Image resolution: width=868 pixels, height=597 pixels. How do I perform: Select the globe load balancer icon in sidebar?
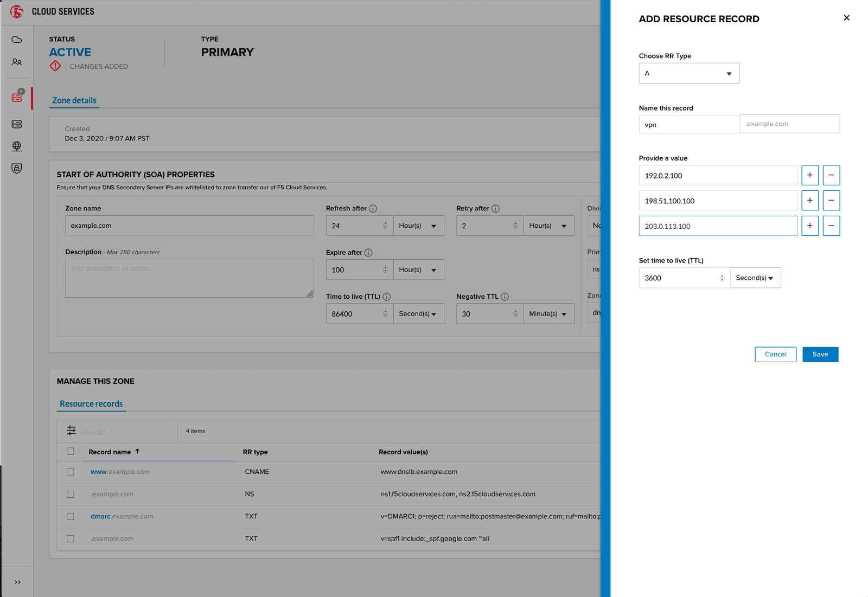click(17, 146)
